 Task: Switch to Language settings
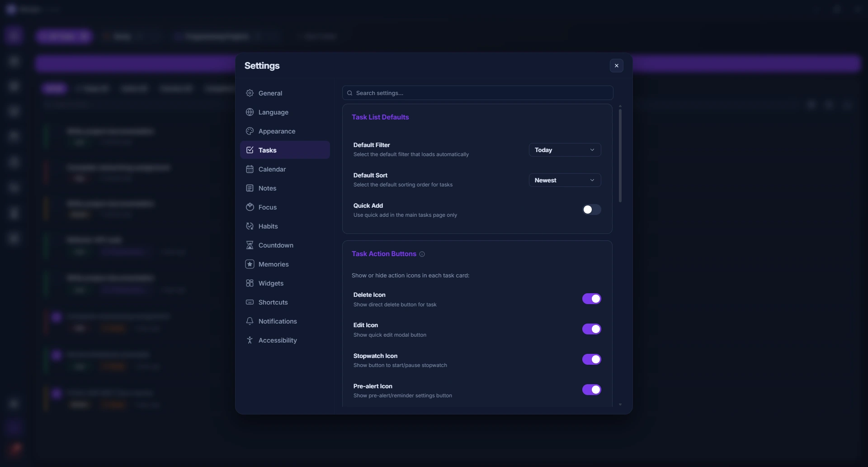click(285, 112)
